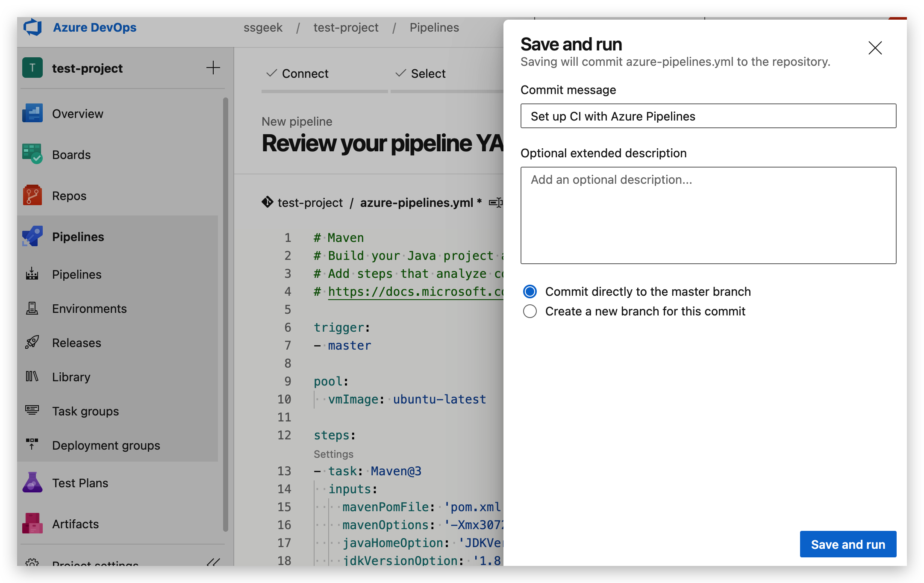Open the Library books icon

click(32, 377)
